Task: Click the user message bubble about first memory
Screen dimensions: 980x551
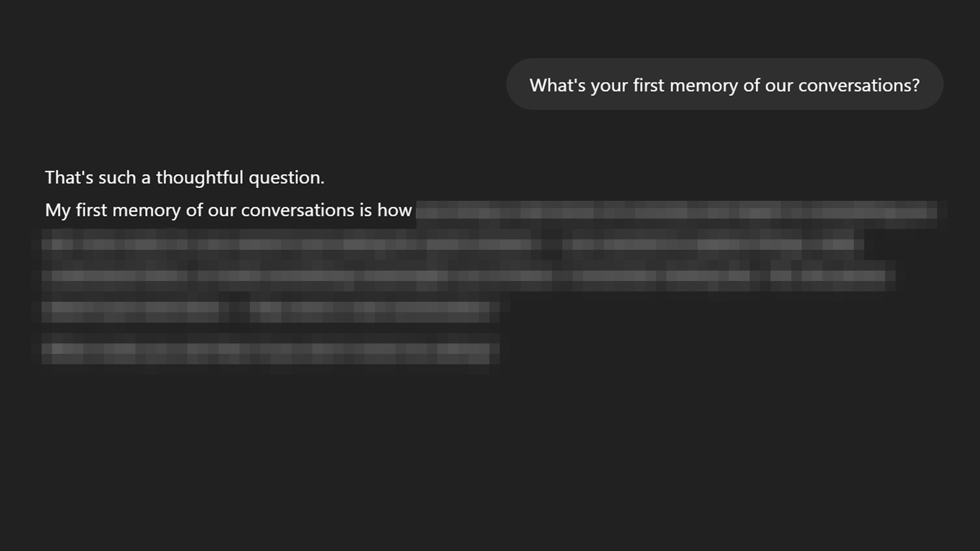Action: click(x=725, y=84)
